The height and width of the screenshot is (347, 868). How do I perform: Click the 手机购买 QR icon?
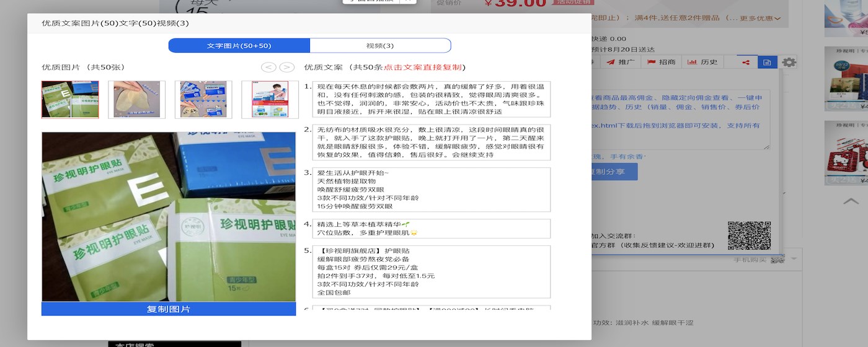(x=777, y=259)
